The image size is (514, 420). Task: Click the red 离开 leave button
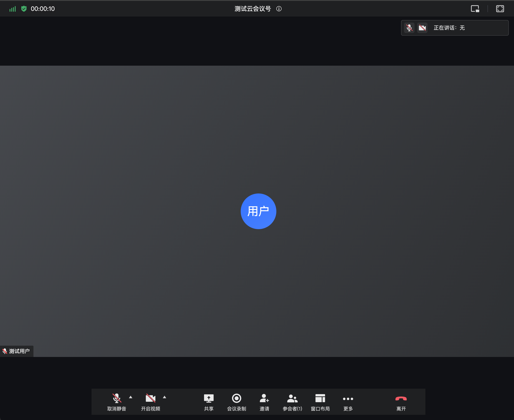401,402
